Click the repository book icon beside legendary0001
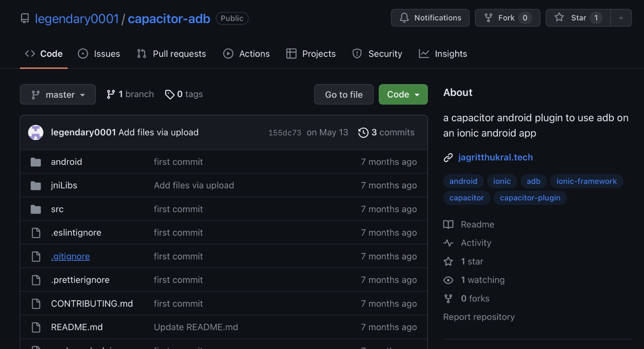Screen dimensions: 644x349 [x=25, y=19]
